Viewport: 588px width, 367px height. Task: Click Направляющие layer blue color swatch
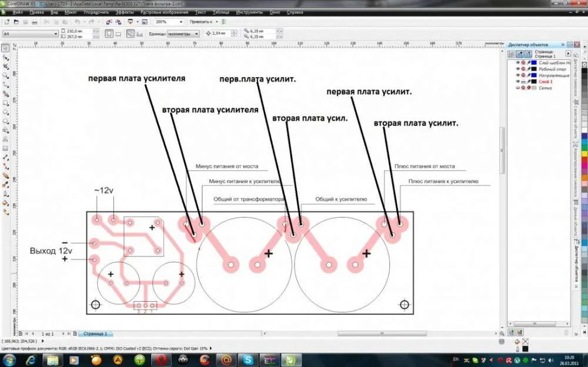tap(534, 75)
